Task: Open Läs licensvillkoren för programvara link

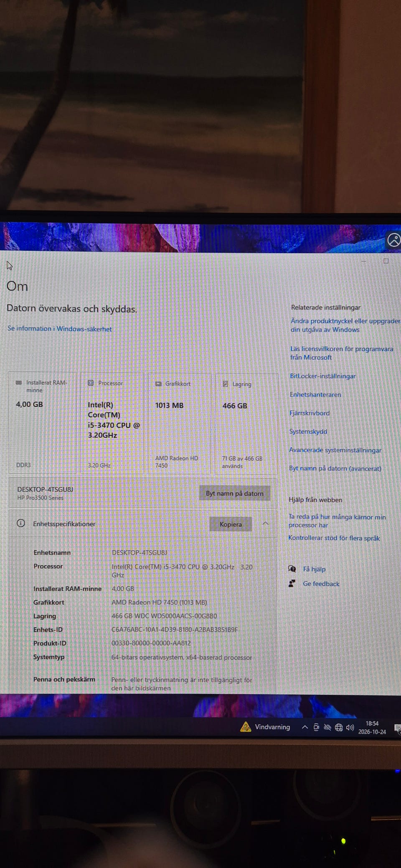Action: tap(342, 353)
